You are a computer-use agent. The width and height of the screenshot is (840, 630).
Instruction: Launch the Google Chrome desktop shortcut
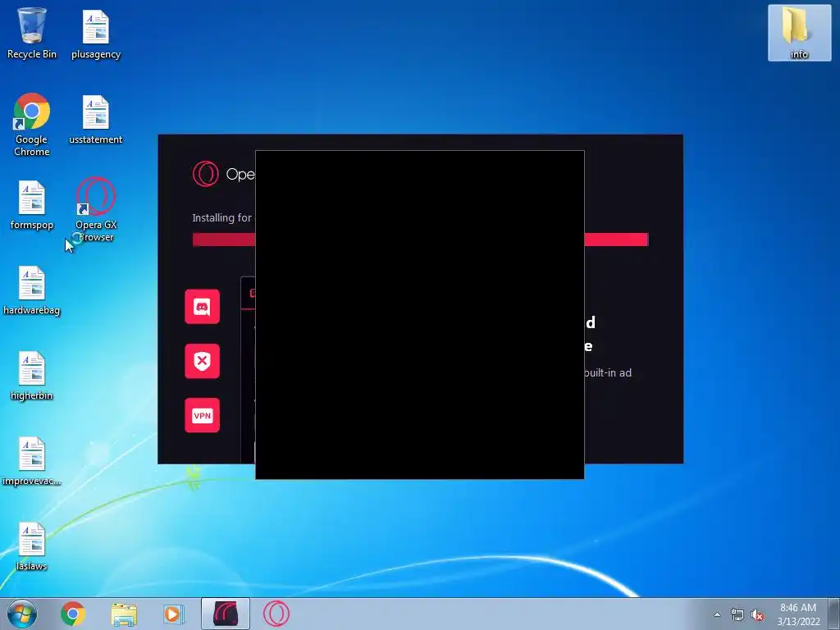coord(32,125)
